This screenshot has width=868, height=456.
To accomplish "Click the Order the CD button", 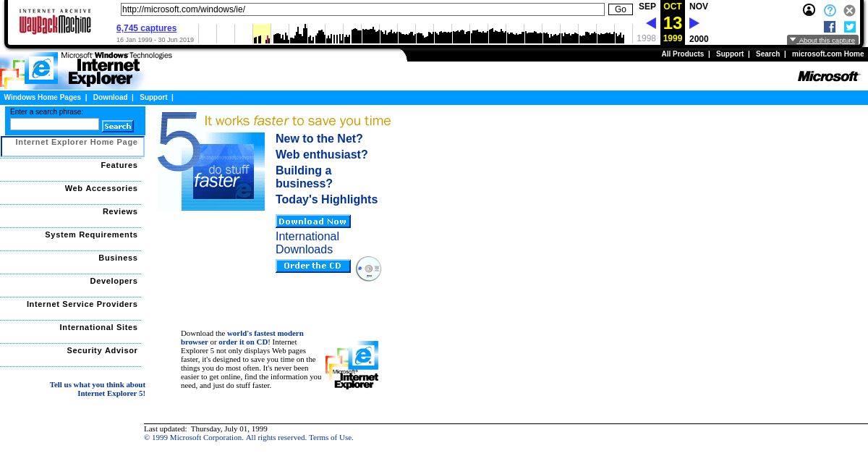I will pyautogui.click(x=313, y=266).
